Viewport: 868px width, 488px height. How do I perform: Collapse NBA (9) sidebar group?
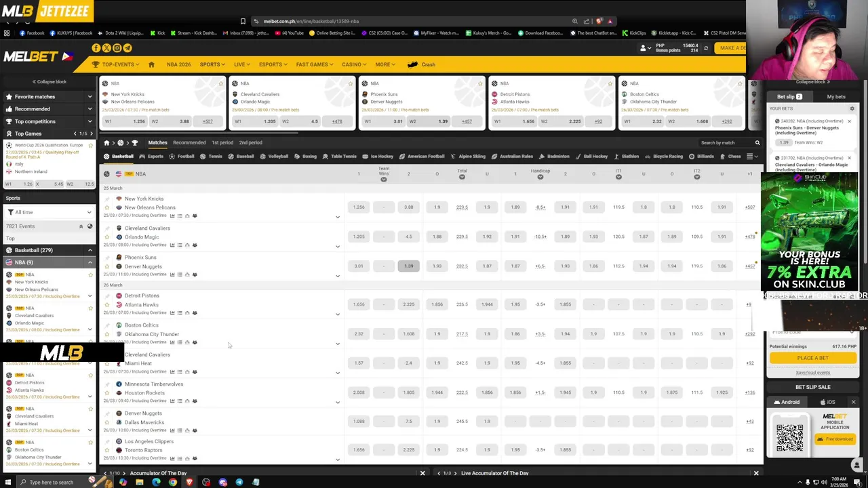90,262
